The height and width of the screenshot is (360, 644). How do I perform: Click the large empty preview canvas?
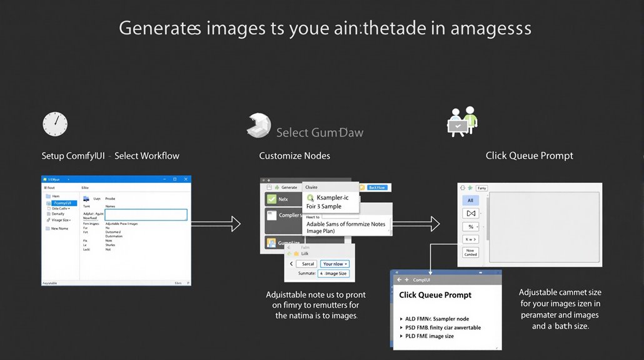pos(545,227)
